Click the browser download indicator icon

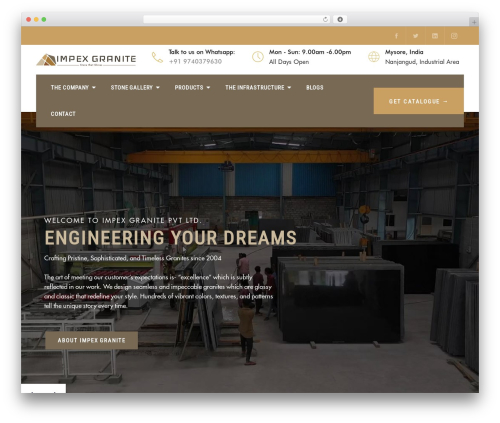(x=340, y=19)
